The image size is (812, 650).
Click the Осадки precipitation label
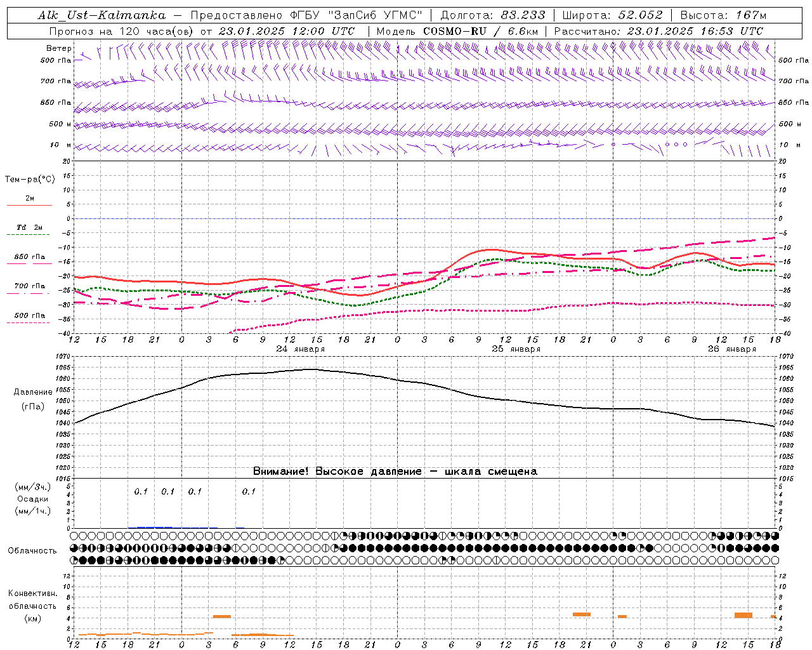33,499
